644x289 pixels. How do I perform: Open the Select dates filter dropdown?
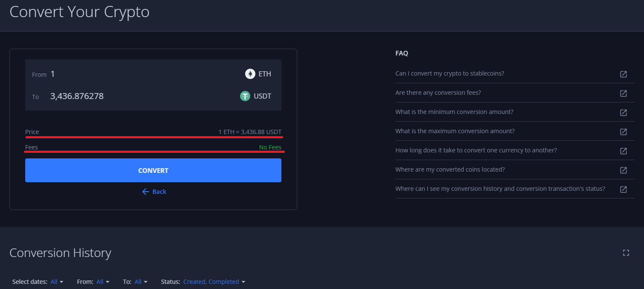57,282
